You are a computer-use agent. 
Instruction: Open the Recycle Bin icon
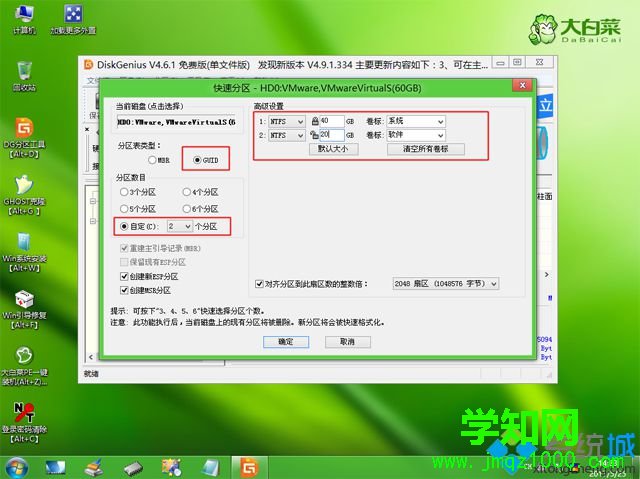(24, 76)
